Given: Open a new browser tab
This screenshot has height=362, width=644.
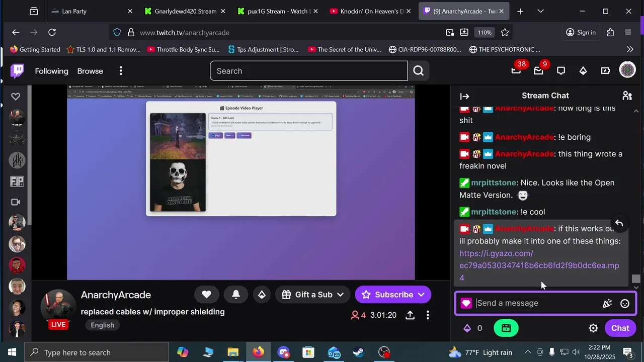Looking at the screenshot, I should [x=520, y=11].
